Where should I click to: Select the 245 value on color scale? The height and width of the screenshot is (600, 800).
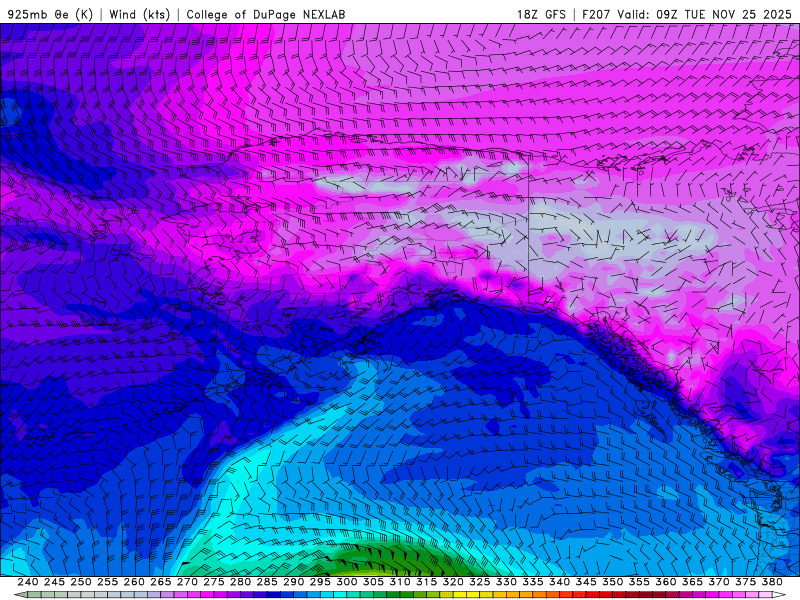coord(54,582)
